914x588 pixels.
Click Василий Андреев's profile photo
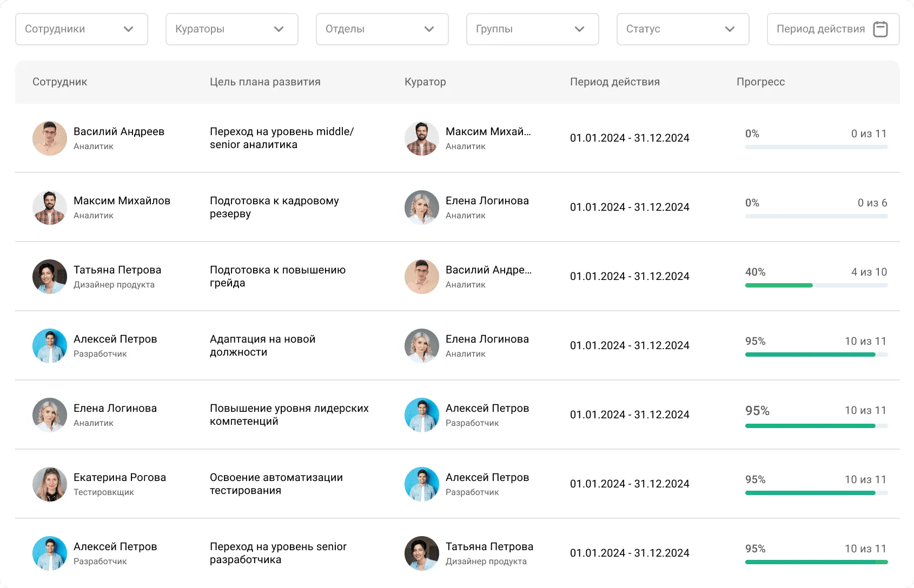coord(49,138)
